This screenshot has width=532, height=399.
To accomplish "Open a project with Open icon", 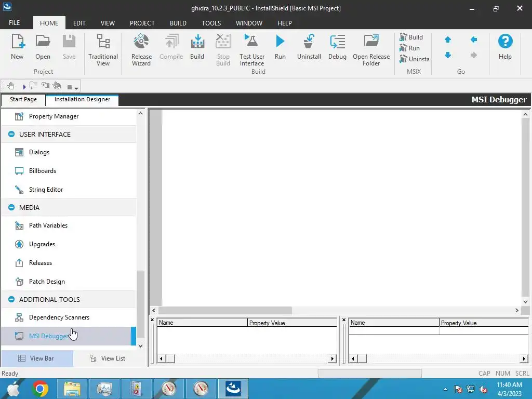I will tap(43, 46).
